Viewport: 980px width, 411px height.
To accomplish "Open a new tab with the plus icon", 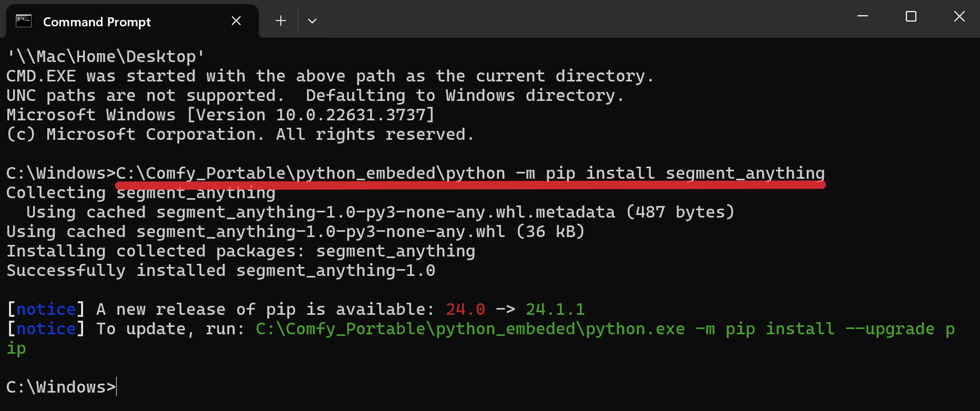I will click(281, 21).
